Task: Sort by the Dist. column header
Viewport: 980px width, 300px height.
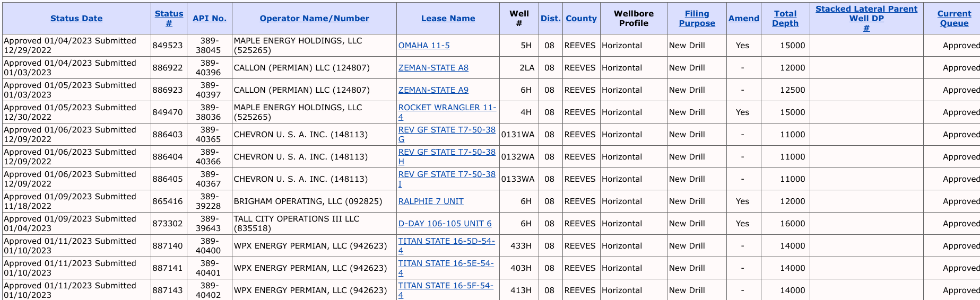Action: point(551,19)
